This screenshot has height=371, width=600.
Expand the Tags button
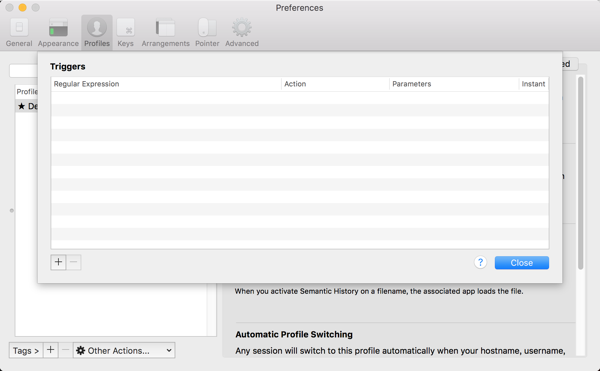tap(26, 350)
